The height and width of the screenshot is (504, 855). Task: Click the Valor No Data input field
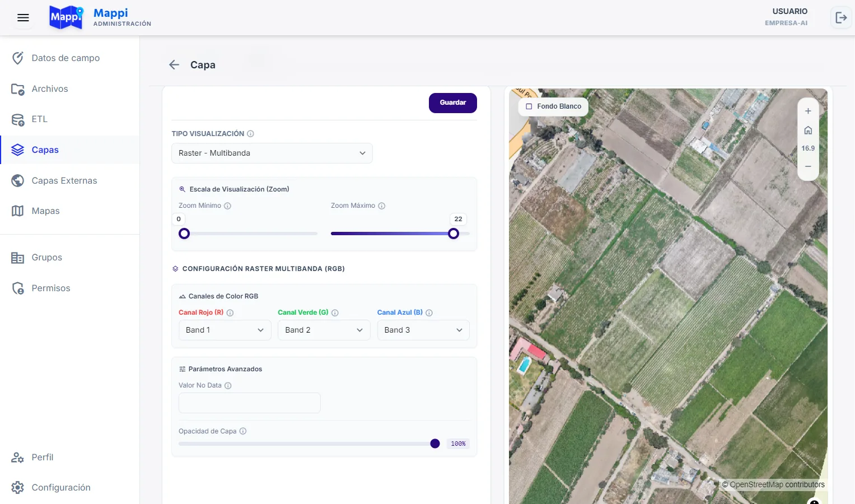(x=250, y=403)
